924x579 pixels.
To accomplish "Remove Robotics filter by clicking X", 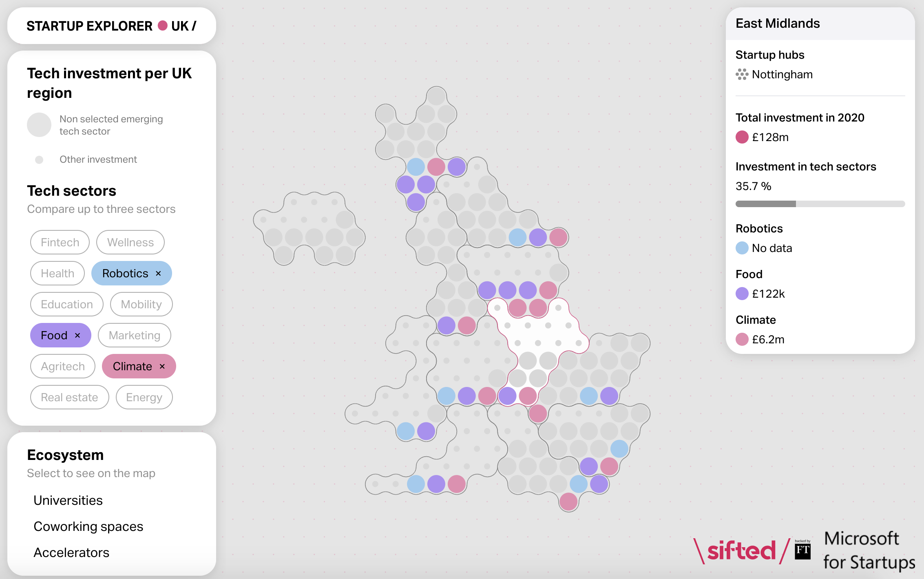I will [x=157, y=273].
